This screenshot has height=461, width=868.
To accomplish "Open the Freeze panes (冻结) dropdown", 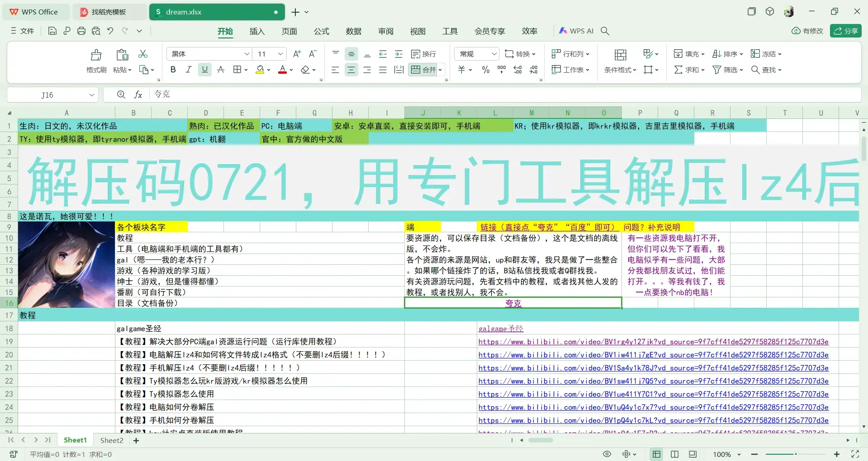I will 766,54.
